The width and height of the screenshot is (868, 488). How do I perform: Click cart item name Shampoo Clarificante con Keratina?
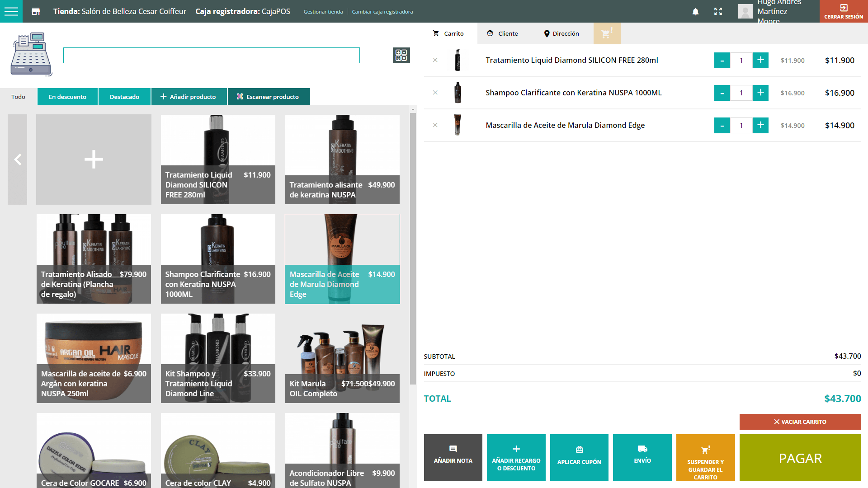pyautogui.click(x=574, y=93)
